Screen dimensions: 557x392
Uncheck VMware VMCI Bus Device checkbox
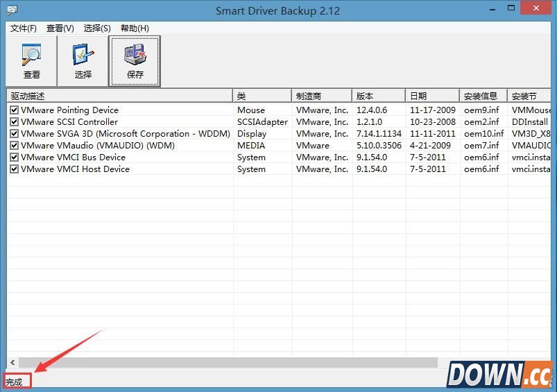[14, 157]
